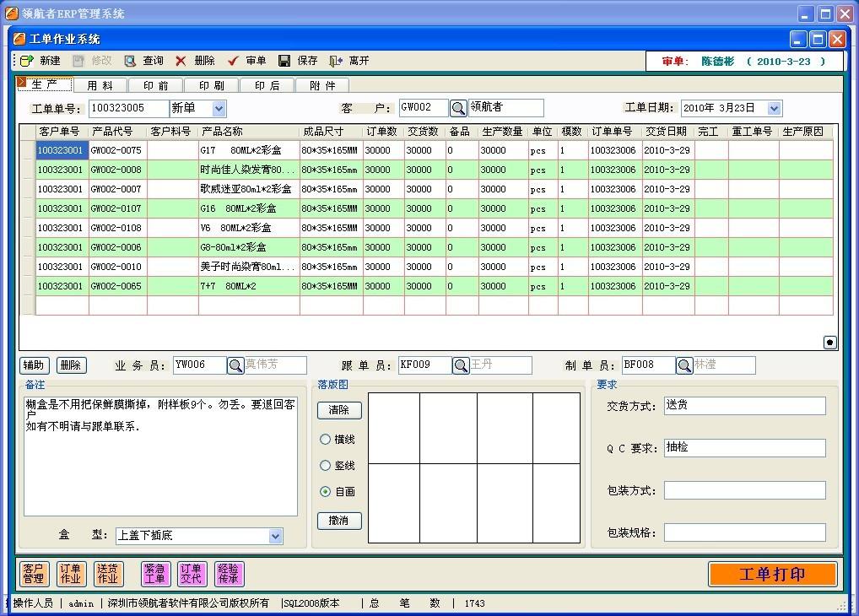Click the 产品名称 column header
This screenshot has height=616, width=859.
click(x=249, y=132)
